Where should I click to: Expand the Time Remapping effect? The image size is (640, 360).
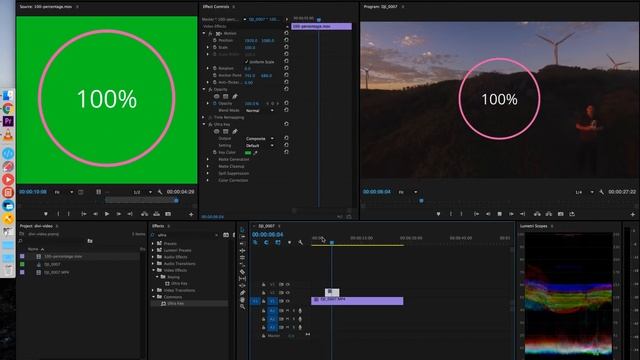[204, 117]
